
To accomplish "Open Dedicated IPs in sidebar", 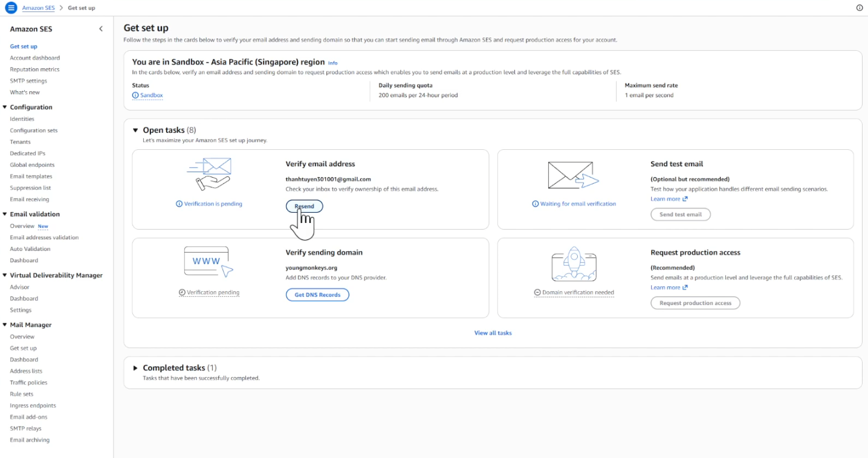I will (28, 153).
